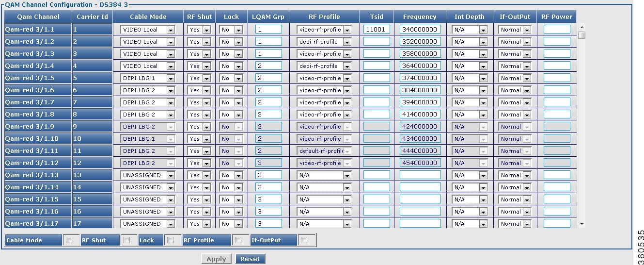Click the Tsid column header

click(x=376, y=17)
